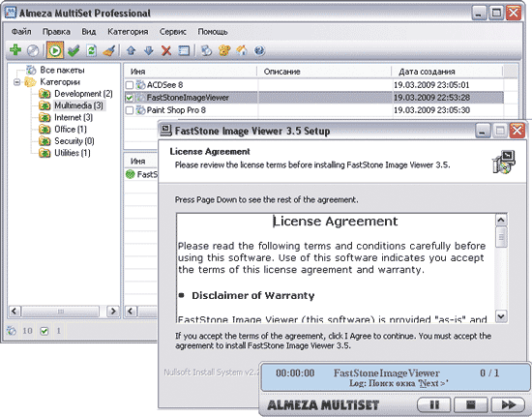Click the 00:00:00 timer in MultiSet panel
The height and width of the screenshot is (417, 532).
(295, 373)
